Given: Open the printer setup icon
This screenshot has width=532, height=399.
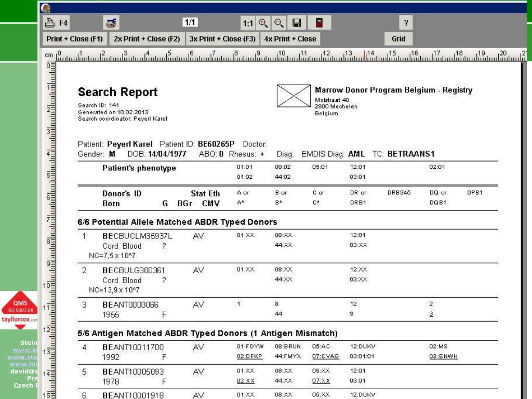Looking at the screenshot, I should click(111, 23).
